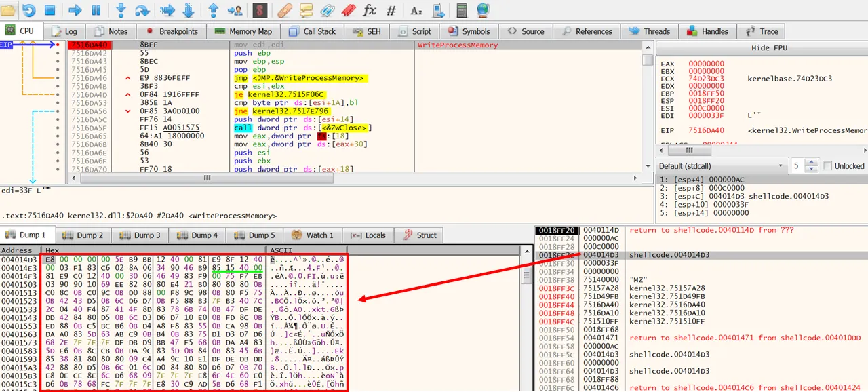The height and width of the screenshot is (392, 868).
Task: Click the Step Into icon
Action: click(121, 10)
